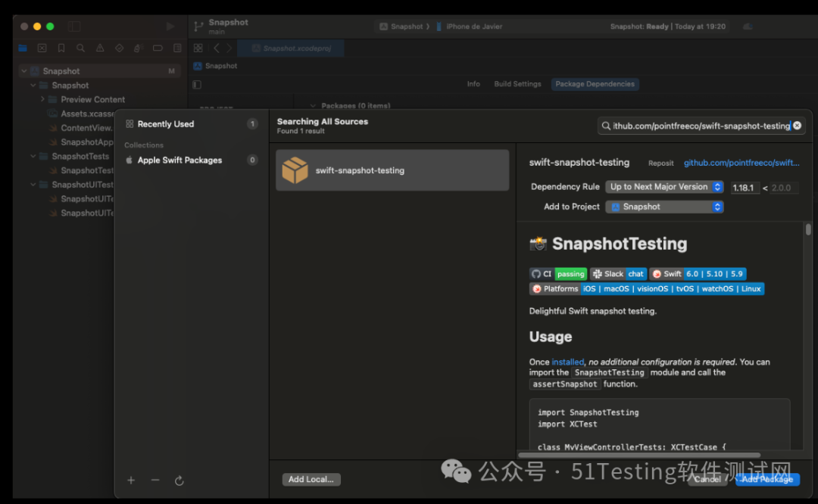
Task: Open the Source Control navigator icon
Action: point(42,48)
